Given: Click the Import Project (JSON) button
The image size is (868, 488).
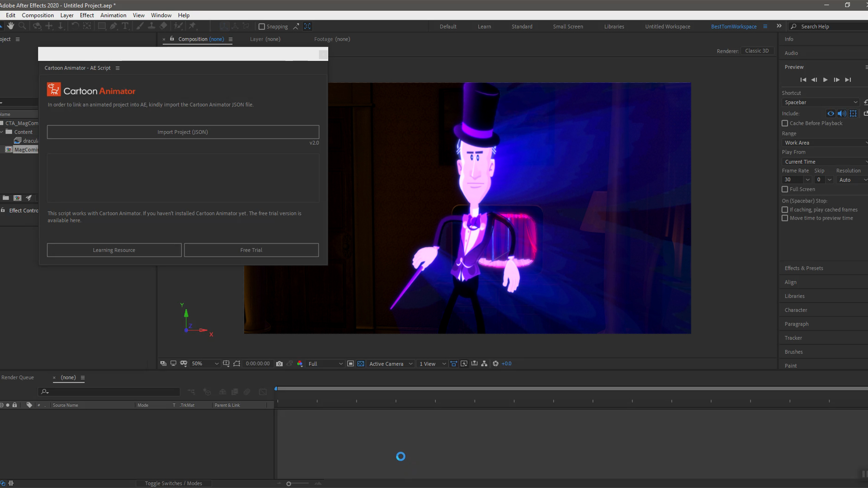Looking at the screenshot, I should pos(183,132).
